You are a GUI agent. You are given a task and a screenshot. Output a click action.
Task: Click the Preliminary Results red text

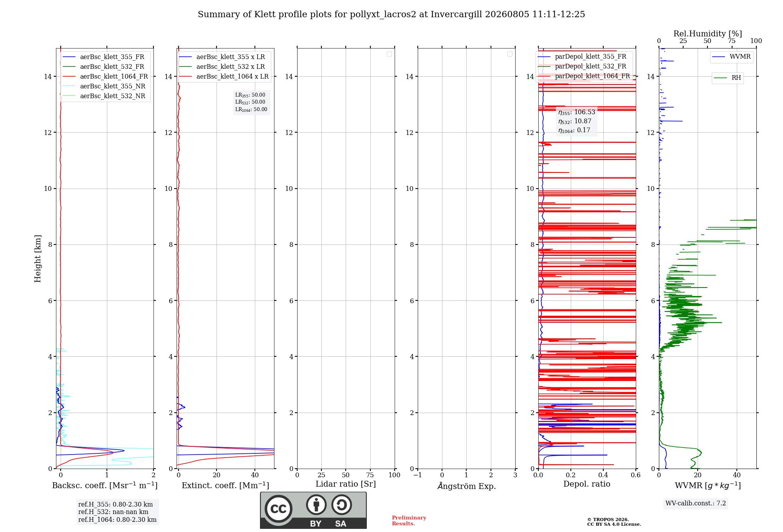pos(409,521)
